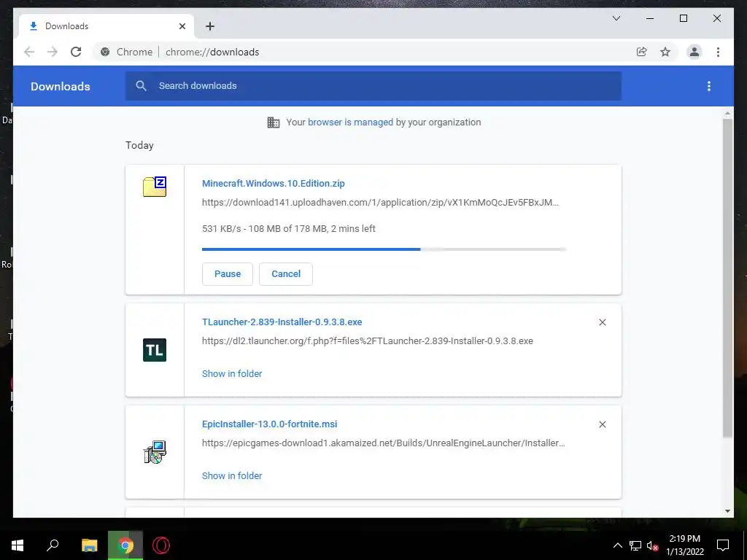Open the Downloads page more-actions menu

click(709, 86)
